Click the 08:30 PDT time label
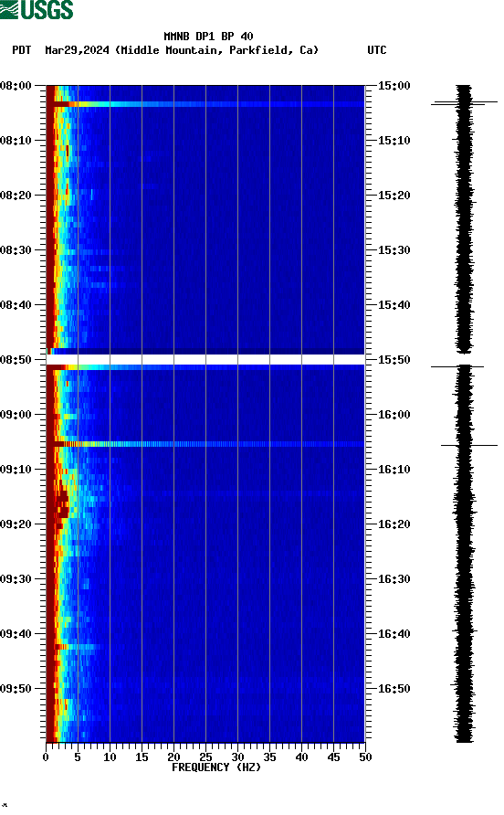This screenshot has width=504, height=815. pos(16,250)
